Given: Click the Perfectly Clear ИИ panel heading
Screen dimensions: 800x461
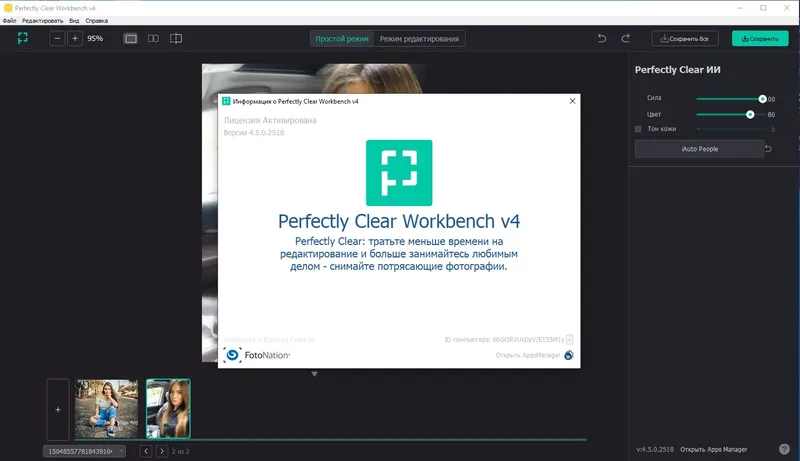Looking at the screenshot, I should (678, 70).
